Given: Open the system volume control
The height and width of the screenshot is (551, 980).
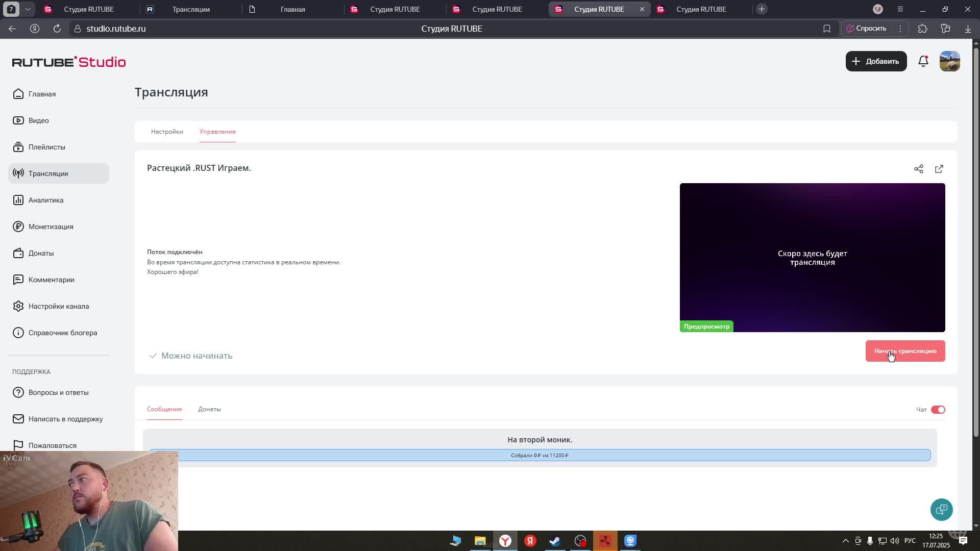Looking at the screenshot, I should click(894, 541).
